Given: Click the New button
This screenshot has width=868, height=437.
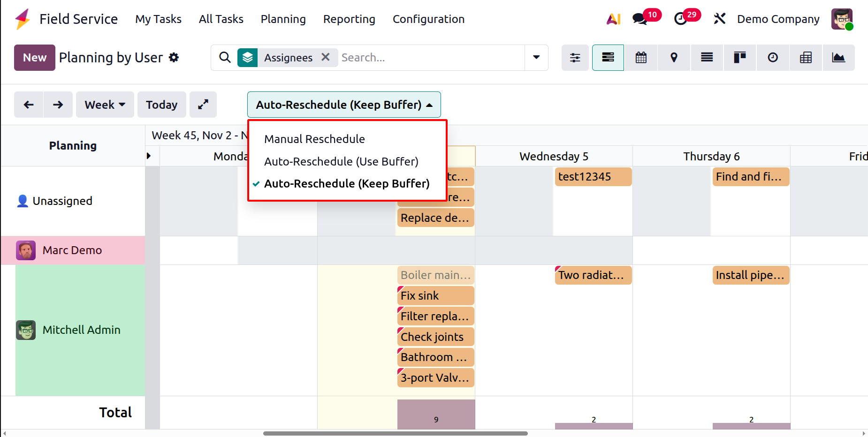Looking at the screenshot, I should click(x=35, y=58).
